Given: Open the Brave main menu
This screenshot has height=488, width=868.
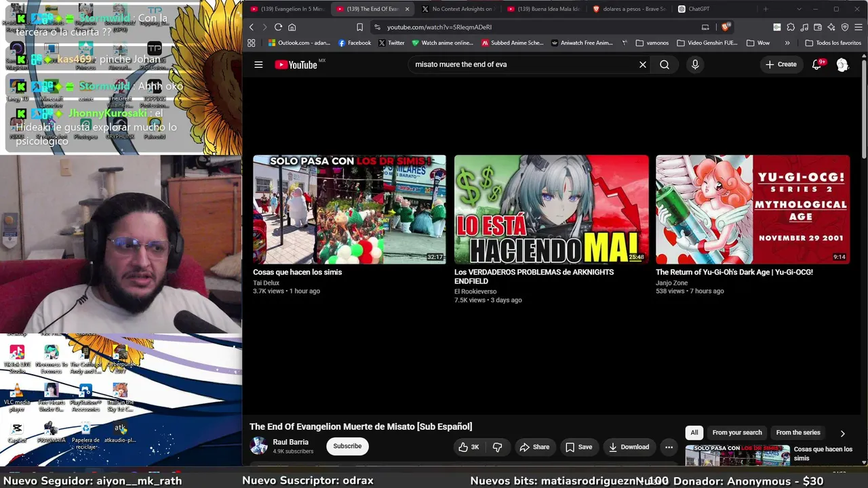Looking at the screenshot, I should [x=859, y=27].
